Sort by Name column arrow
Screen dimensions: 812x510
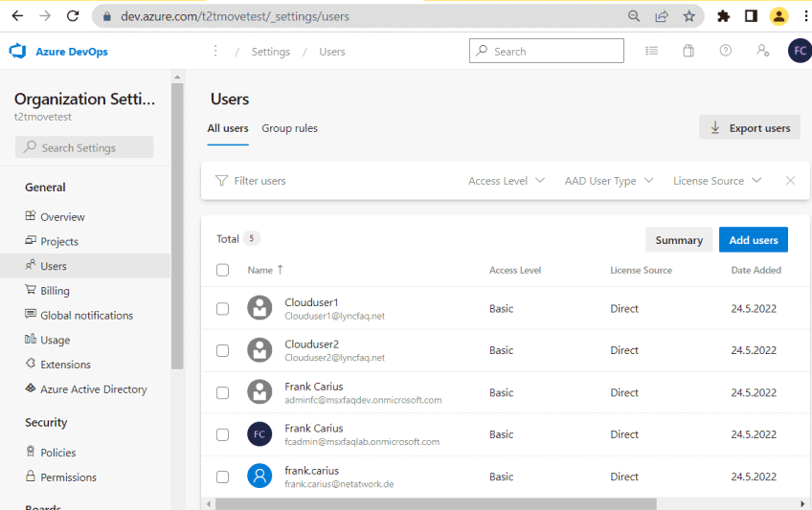[281, 270]
